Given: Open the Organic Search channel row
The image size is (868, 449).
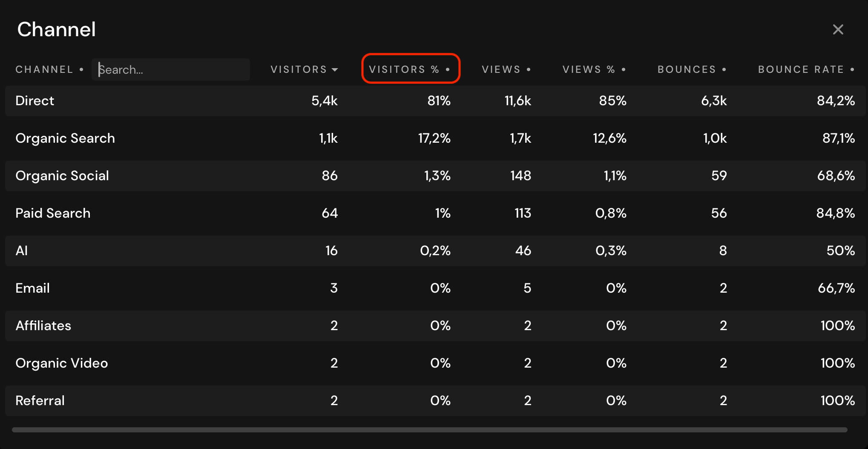Looking at the screenshot, I should (x=65, y=138).
